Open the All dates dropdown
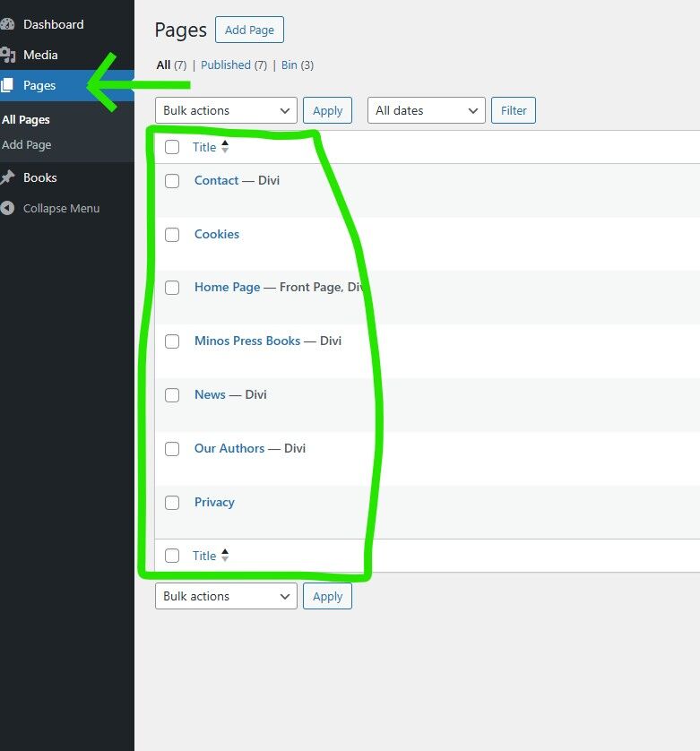This screenshot has width=700, height=751. point(427,110)
